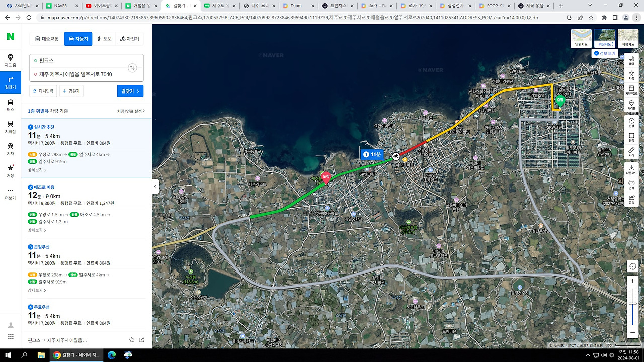The height and width of the screenshot is (362, 644).
Task: Click the 인쇄 print tool
Action: [631, 184]
